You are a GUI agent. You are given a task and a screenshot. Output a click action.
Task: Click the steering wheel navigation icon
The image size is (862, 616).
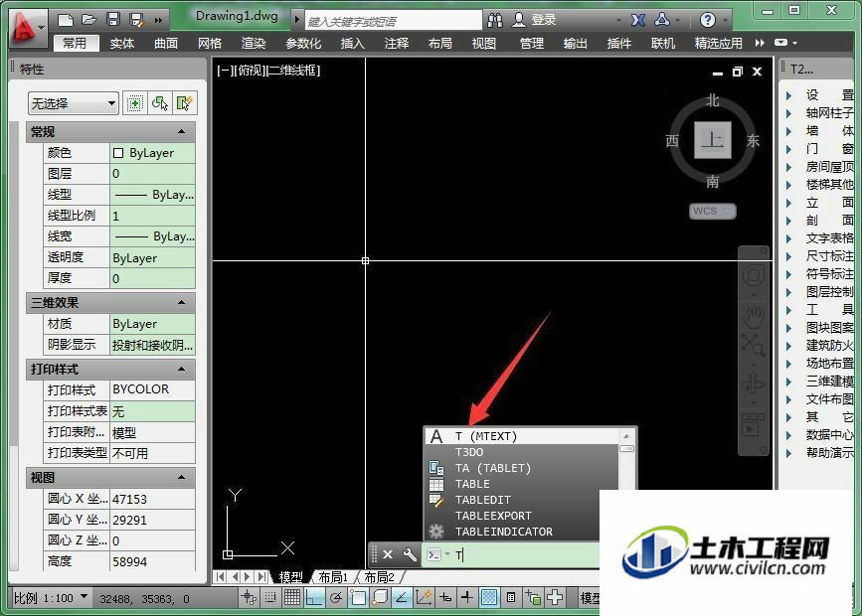pyautogui.click(x=754, y=275)
